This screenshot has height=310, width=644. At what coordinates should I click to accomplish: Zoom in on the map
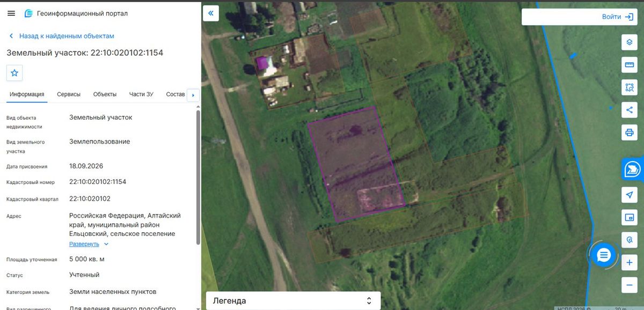[630, 263]
